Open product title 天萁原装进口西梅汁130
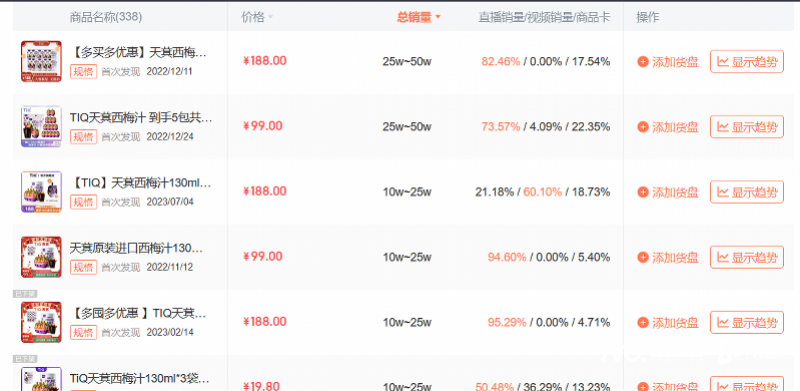This screenshot has width=800, height=391. pos(136,249)
